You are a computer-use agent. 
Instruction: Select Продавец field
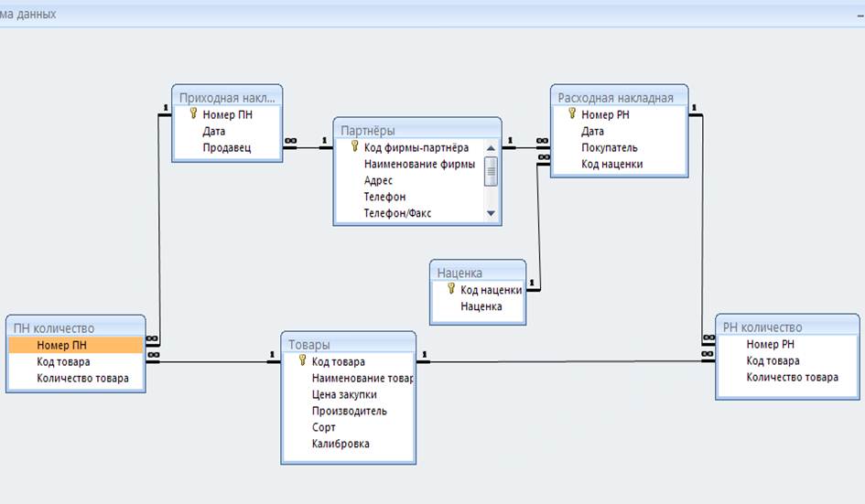(227, 148)
